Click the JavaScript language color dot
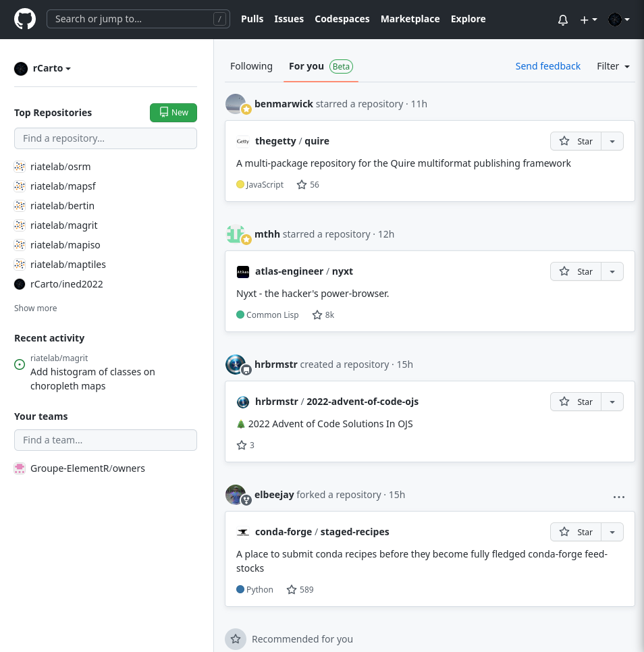Image resolution: width=644 pixels, height=652 pixels. [240, 185]
